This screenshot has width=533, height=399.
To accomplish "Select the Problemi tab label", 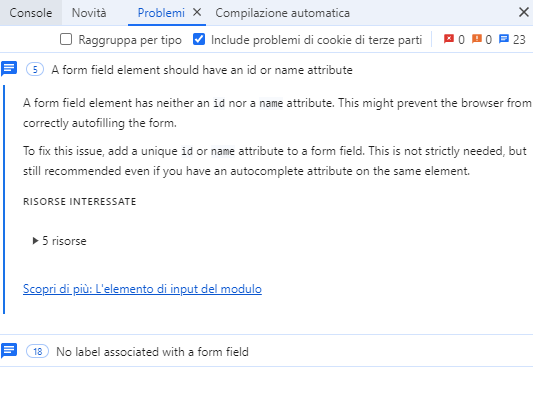I will point(161,13).
